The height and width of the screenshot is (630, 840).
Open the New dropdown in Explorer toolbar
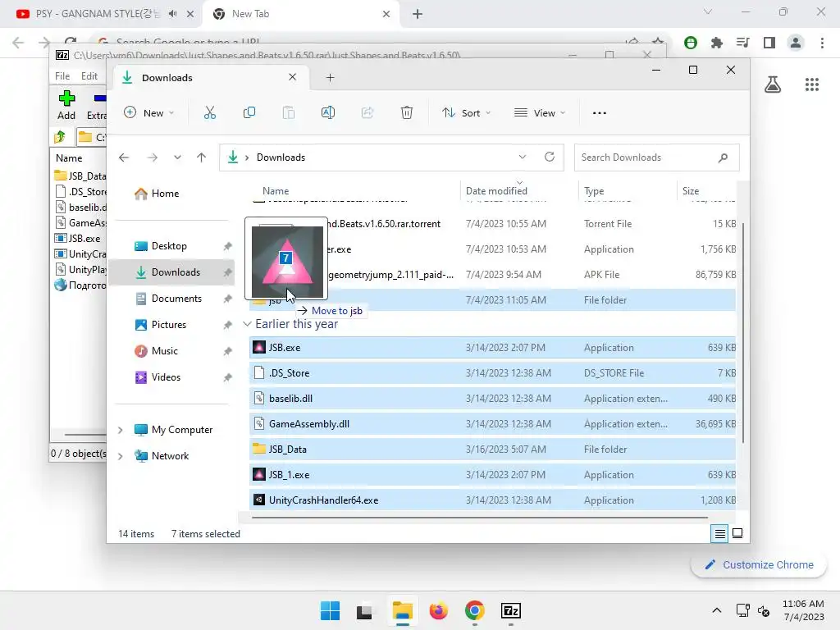149,113
